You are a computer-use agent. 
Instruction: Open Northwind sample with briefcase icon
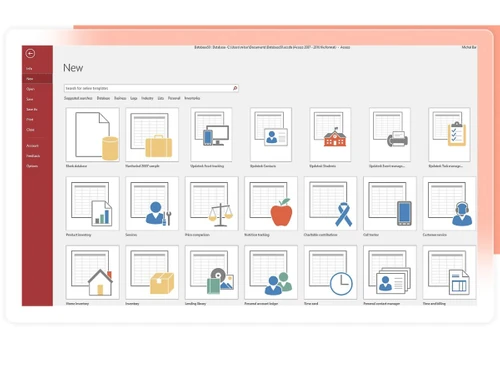coord(152,134)
